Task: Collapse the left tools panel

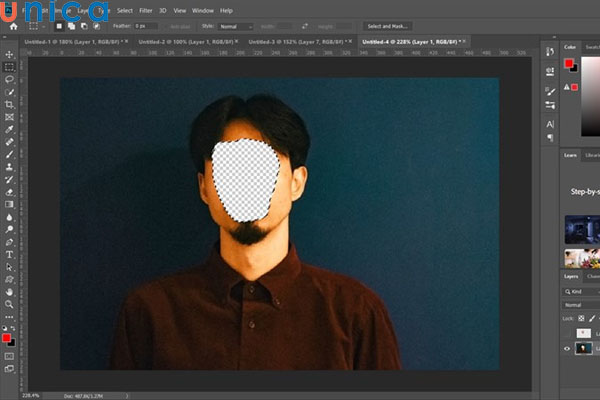Action: tap(4, 37)
